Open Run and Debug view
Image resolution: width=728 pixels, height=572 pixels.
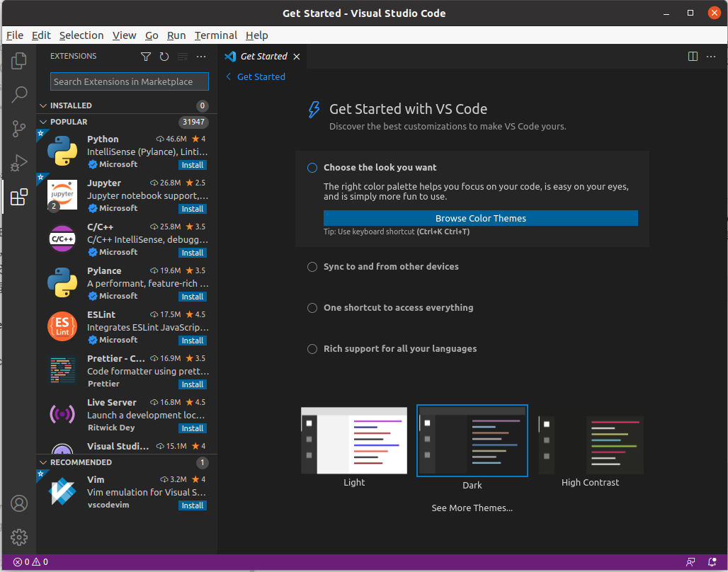tap(19, 163)
